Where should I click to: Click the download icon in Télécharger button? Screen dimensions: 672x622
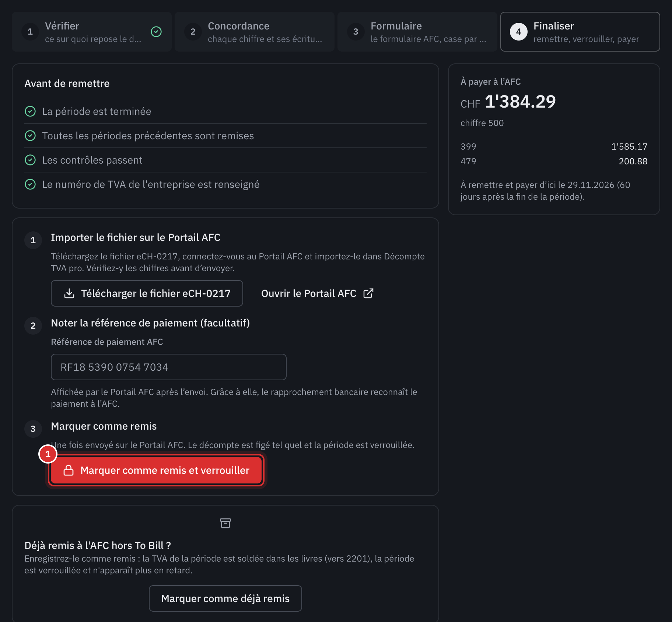[x=69, y=293]
